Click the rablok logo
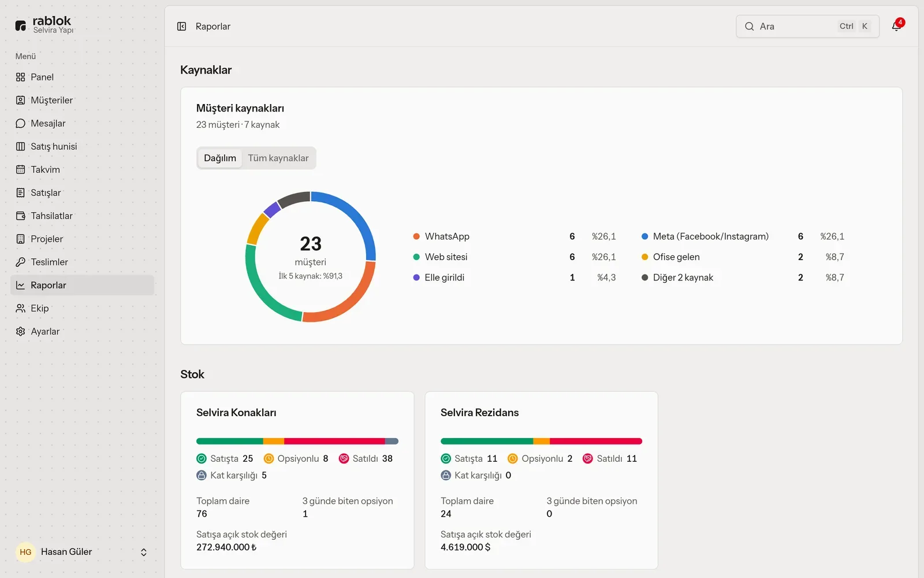Image resolution: width=924 pixels, height=578 pixels. click(44, 25)
